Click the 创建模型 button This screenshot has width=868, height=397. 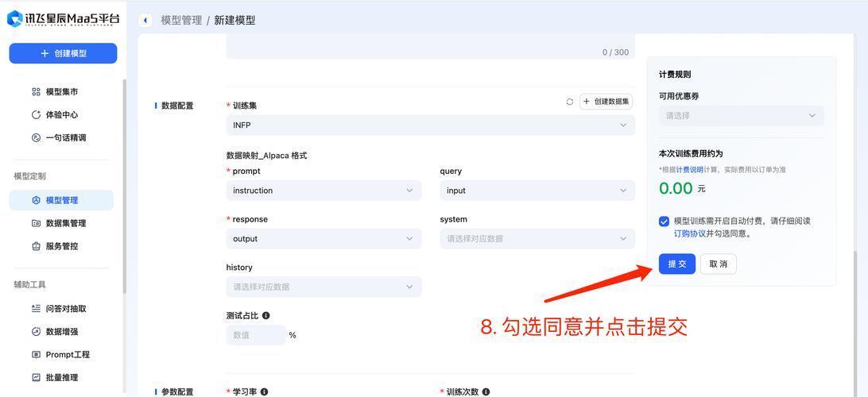pos(63,53)
